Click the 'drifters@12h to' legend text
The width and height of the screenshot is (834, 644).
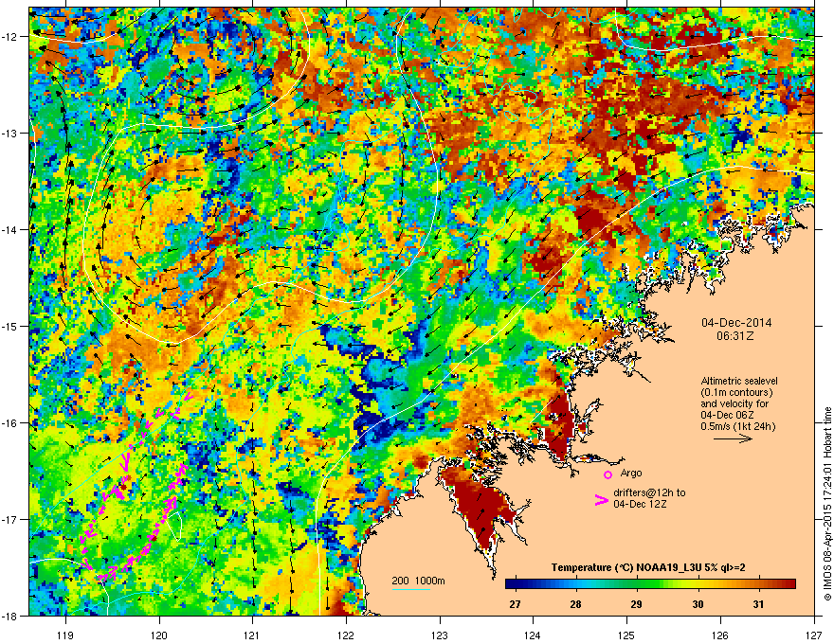[649, 492]
